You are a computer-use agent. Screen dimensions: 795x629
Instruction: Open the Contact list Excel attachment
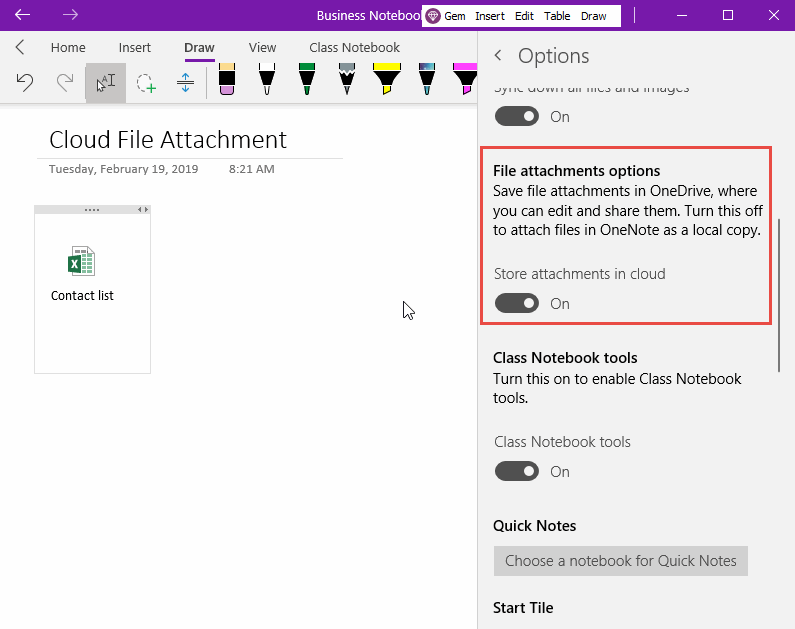pos(82,261)
